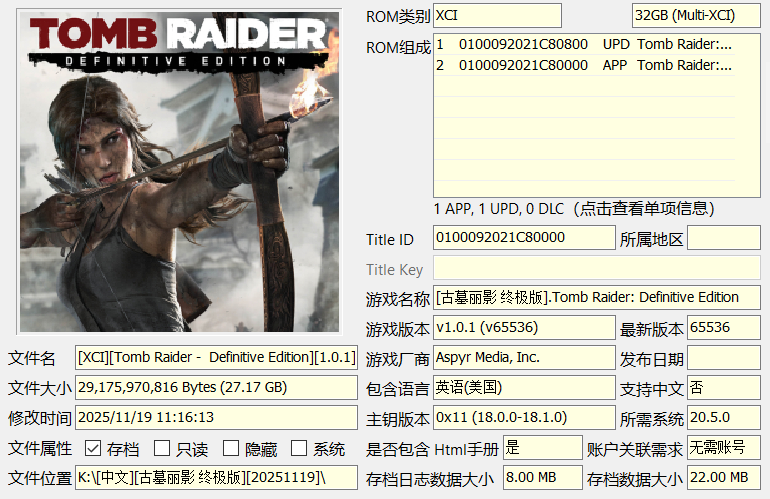770x499 pixels.
Task: Click the 支持中文 field showing 否
Action: [724, 388]
